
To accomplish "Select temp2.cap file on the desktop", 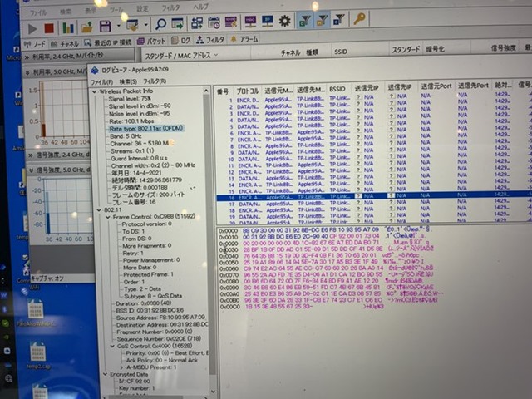I will (x=38, y=357).
